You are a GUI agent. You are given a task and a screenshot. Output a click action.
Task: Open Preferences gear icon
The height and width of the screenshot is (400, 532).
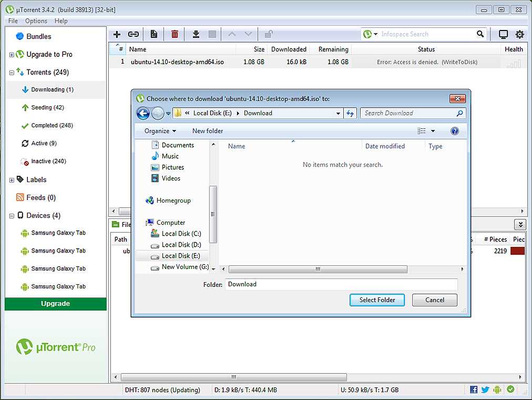pyautogui.click(x=520, y=34)
